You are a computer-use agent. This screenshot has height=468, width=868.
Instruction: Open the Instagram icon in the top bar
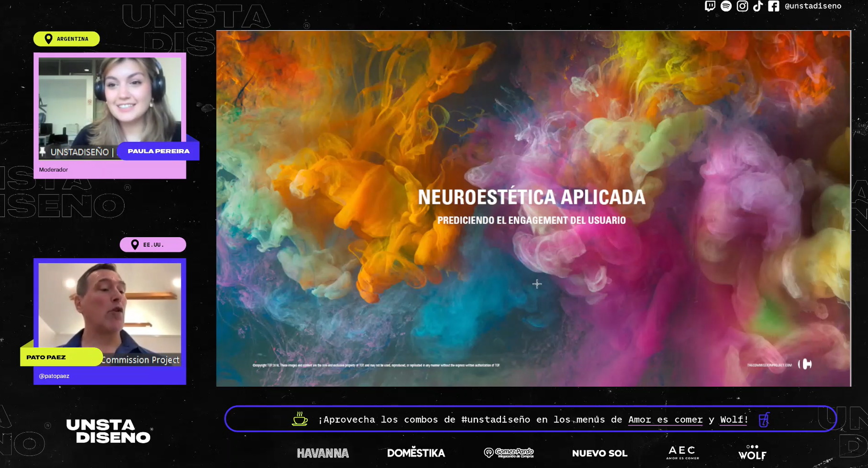[742, 6]
